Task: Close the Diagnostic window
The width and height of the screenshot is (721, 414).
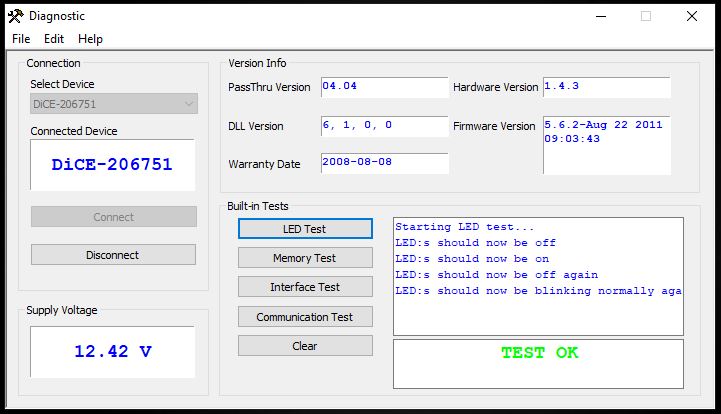Action: coord(692,17)
